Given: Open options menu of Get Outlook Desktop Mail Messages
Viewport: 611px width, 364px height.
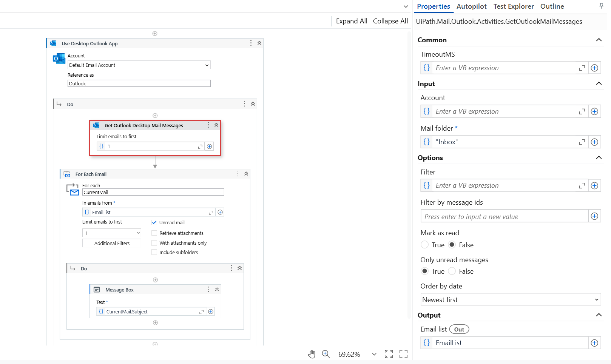Looking at the screenshot, I should coord(208,125).
